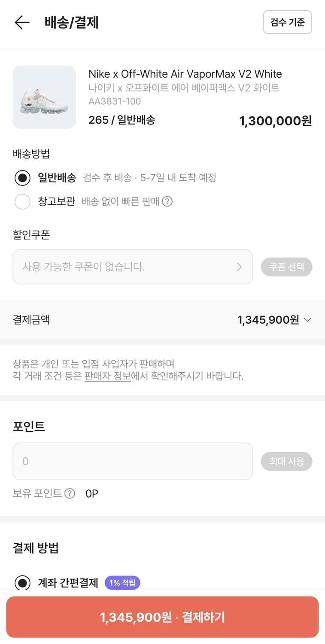Tap the VaporMax sneaker thumbnail
The width and height of the screenshot is (325, 644).
coord(44,97)
